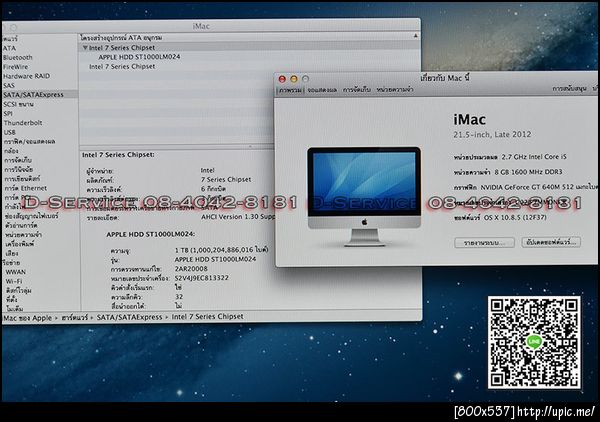Click the รายงานระบบ... (System Report) button

(484, 243)
